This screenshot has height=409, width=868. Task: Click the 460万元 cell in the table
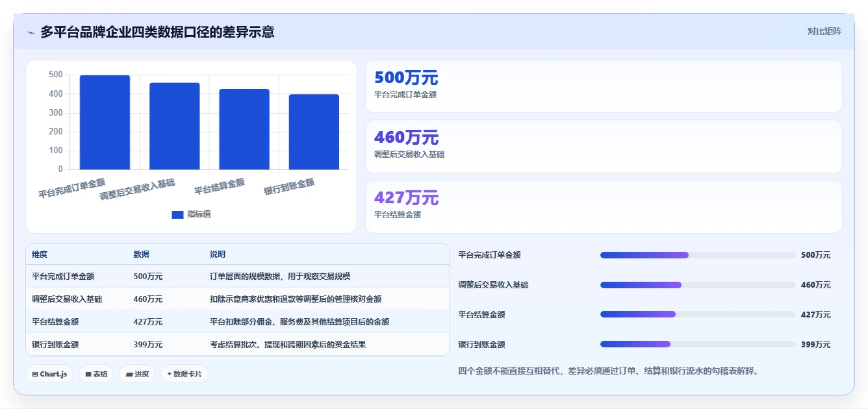click(148, 299)
